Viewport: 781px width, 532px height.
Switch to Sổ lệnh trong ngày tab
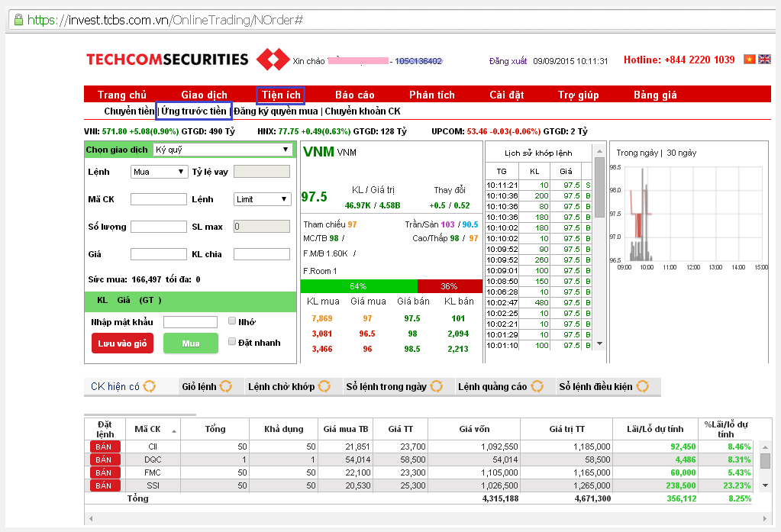(386, 386)
